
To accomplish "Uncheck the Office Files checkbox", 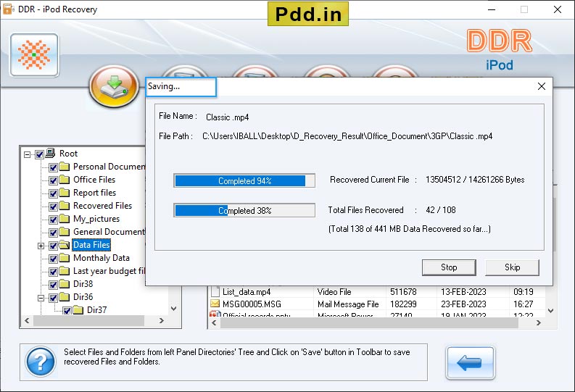I will tap(53, 180).
